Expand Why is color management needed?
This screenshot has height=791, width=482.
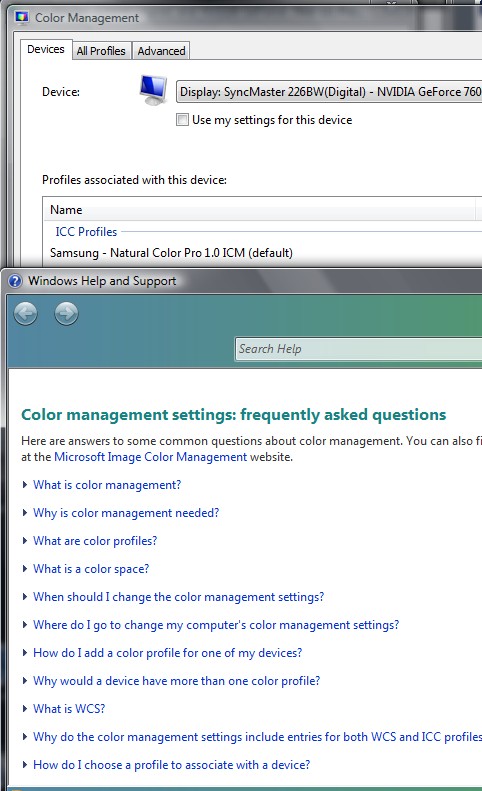126,513
